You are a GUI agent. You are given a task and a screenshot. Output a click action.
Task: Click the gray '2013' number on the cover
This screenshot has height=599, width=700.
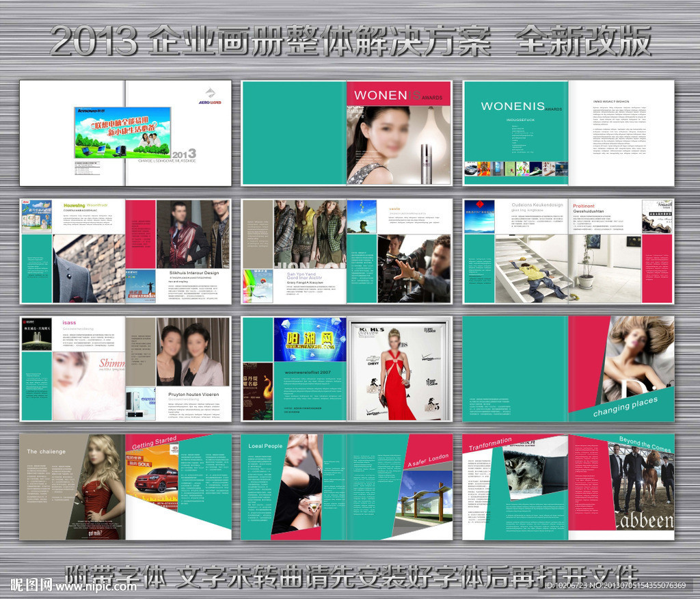(x=184, y=153)
